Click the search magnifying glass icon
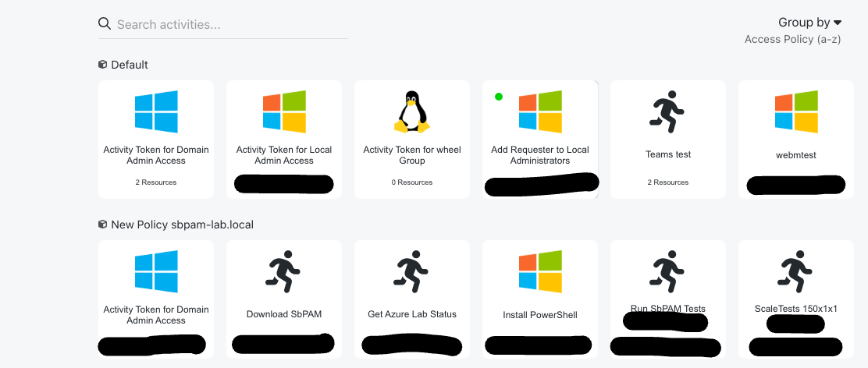This screenshot has height=368, width=868. click(x=105, y=23)
